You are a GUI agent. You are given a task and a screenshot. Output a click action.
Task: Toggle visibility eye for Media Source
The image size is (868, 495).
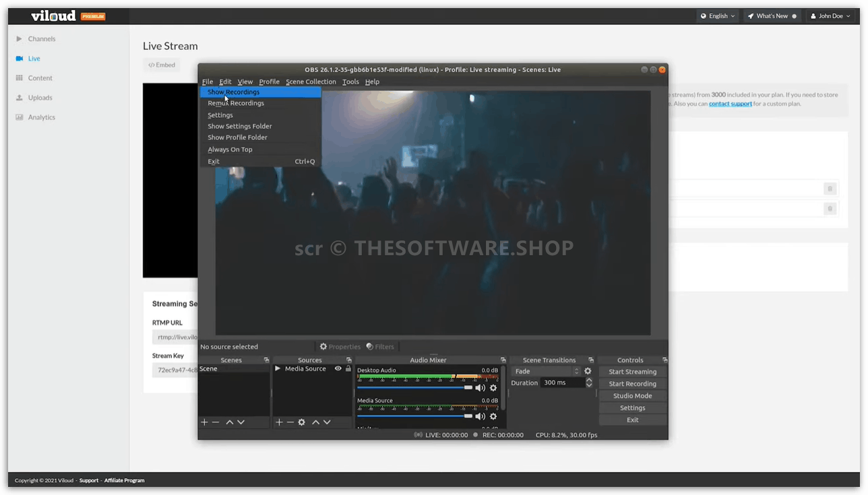click(x=338, y=368)
